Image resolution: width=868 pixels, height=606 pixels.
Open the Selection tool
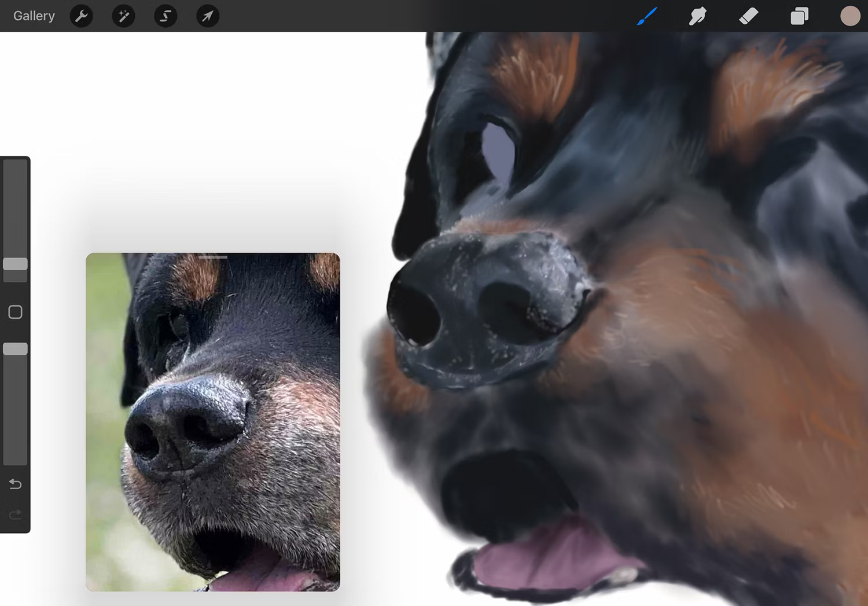(165, 16)
